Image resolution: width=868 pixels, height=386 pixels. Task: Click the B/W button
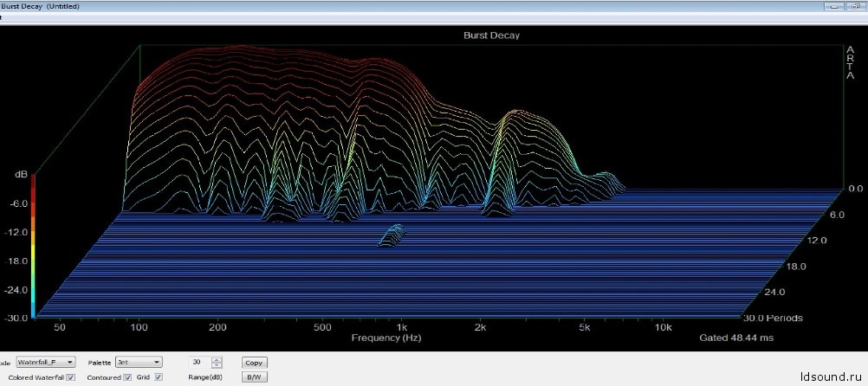coord(254,377)
